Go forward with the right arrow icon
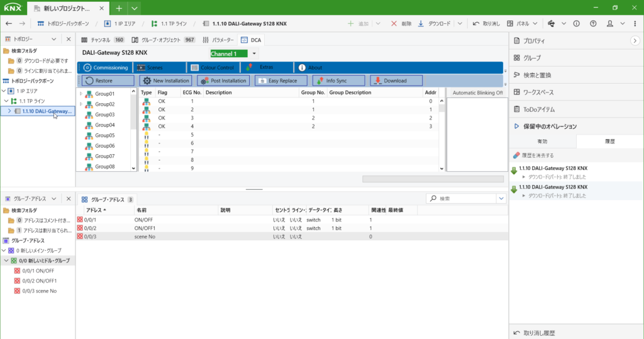 click(x=22, y=24)
